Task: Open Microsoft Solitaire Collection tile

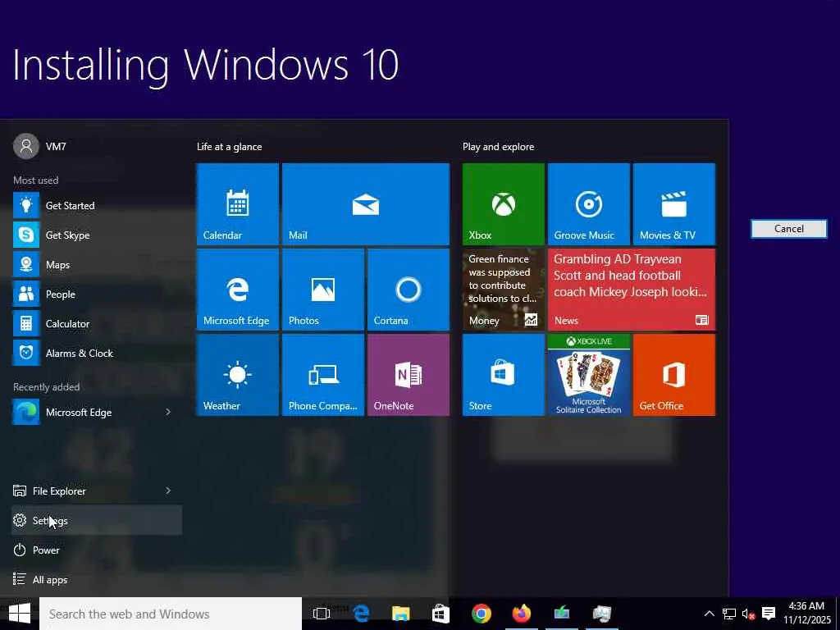Action: click(x=588, y=374)
